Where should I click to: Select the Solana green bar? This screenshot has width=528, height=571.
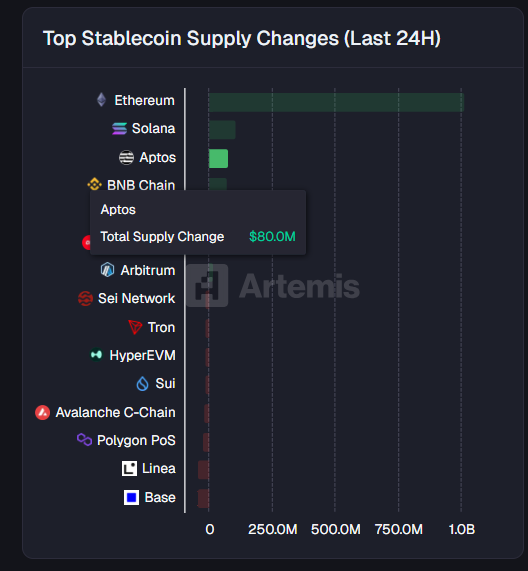coord(222,130)
